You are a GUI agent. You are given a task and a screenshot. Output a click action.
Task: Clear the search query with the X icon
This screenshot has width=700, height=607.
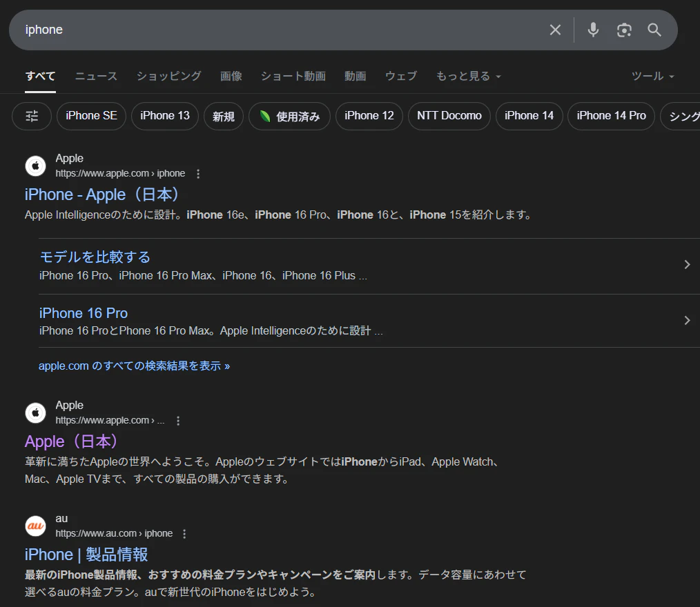555,30
